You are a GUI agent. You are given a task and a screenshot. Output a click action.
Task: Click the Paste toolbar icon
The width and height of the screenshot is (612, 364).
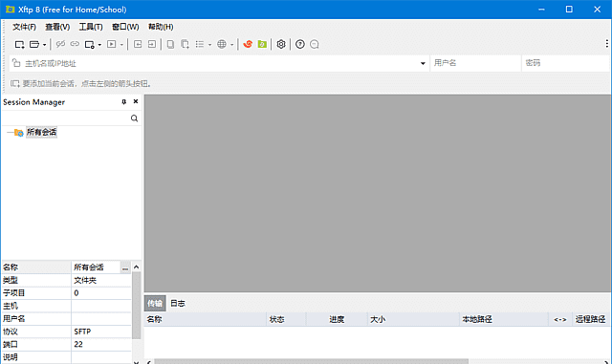pos(185,44)
